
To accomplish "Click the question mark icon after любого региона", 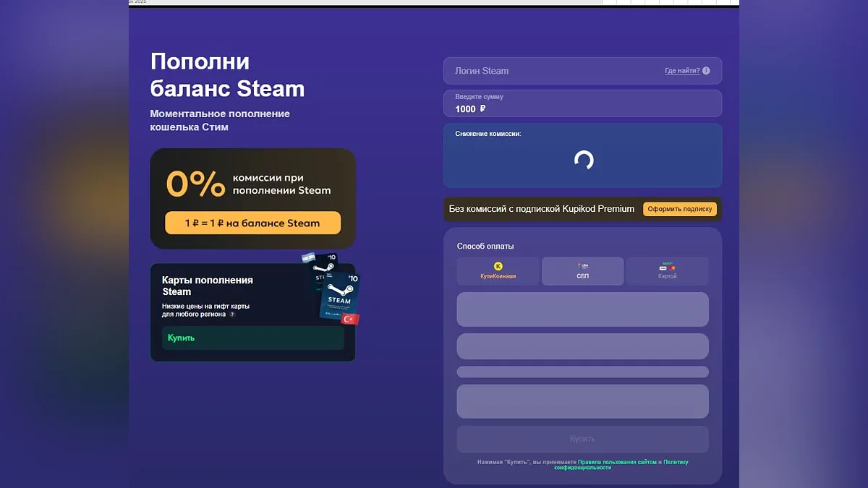I will pos(232,314).
